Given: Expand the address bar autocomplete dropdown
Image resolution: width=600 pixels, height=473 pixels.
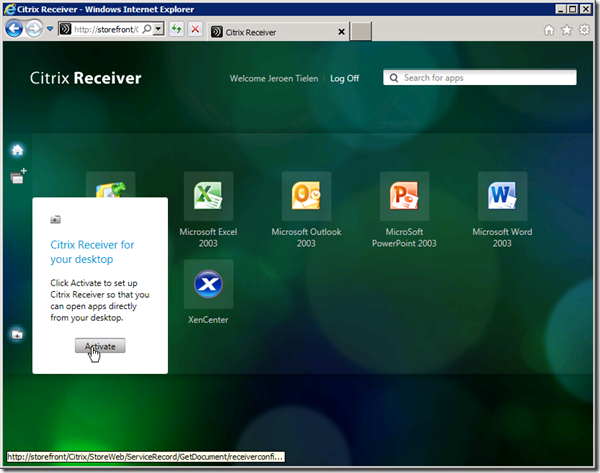Looking at the screenshot, I should tap(158, 29).
